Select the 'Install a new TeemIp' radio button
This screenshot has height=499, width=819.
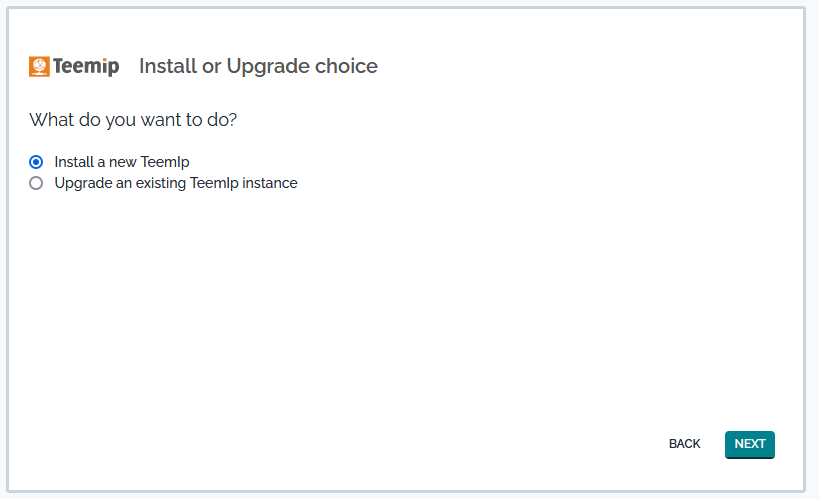[37, 161]
